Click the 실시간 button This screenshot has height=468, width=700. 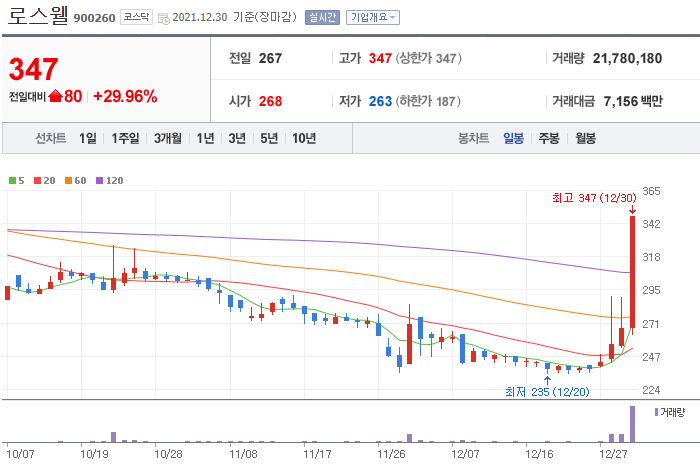click(x=322, y=17)
